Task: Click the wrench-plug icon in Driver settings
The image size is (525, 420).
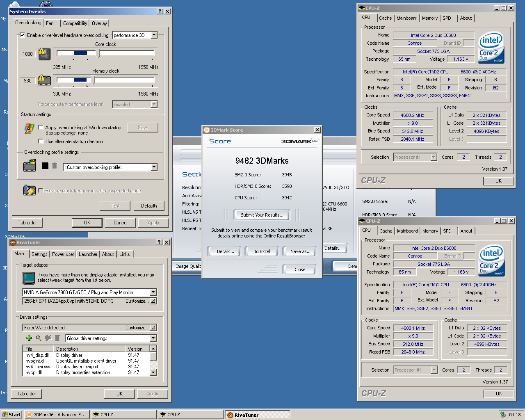Action: coord(48,338)
